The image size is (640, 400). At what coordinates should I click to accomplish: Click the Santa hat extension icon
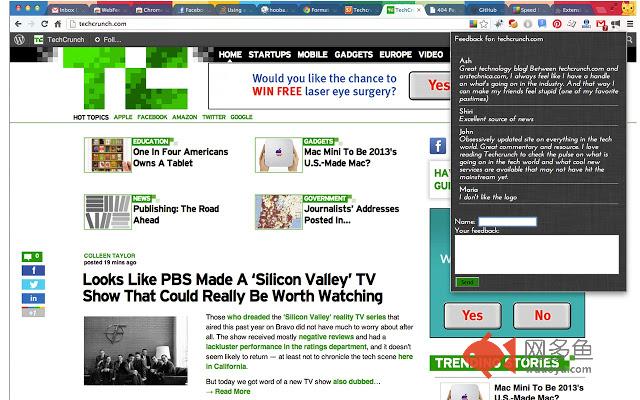(513, 24)
